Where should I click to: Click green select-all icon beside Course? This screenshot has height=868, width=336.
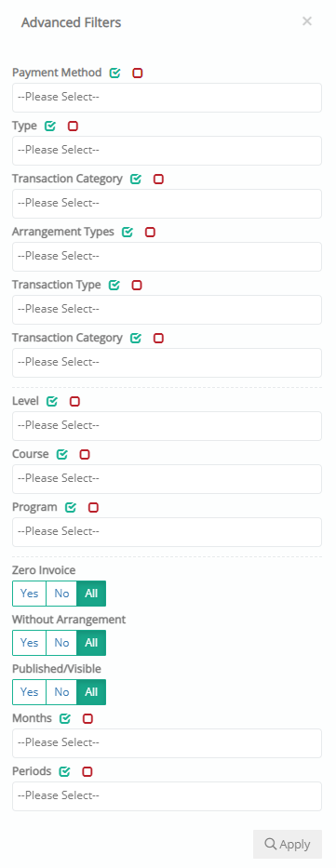coord(62,455)
